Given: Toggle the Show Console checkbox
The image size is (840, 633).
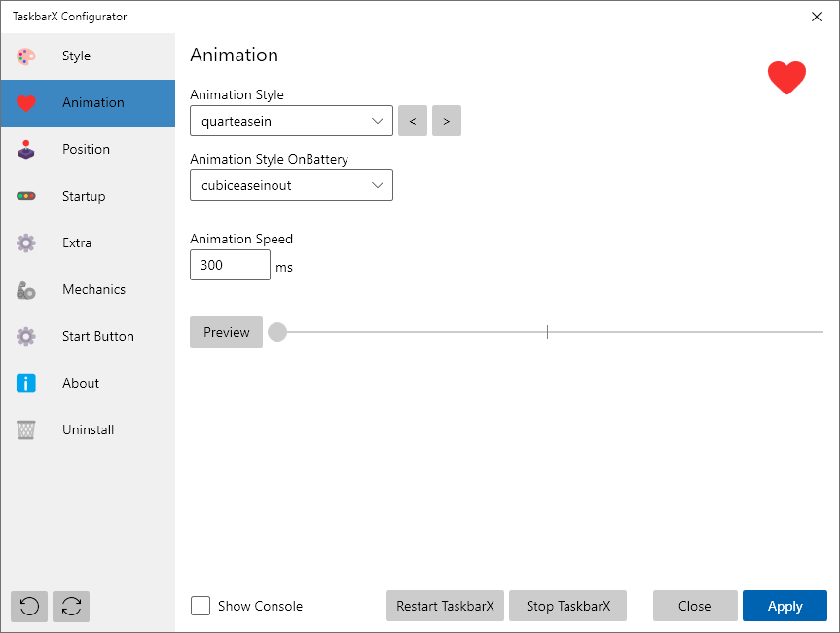Looking at the screenshot, I should [201, 606].
